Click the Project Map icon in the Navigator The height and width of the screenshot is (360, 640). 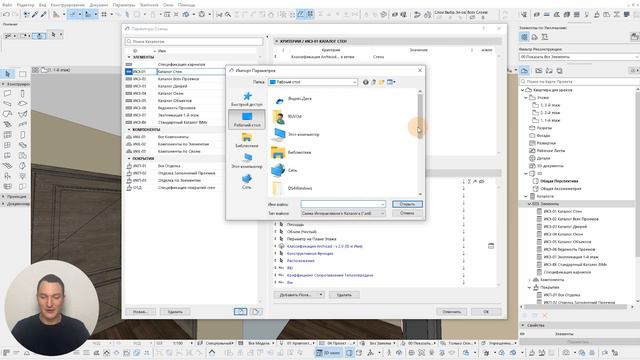tap(524, 71)
